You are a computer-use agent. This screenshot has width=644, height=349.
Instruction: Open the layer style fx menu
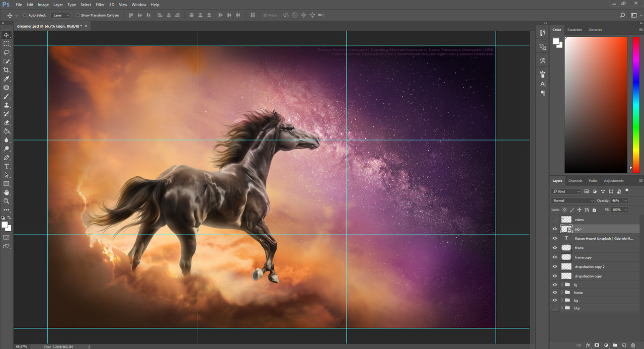pos(588,345)
